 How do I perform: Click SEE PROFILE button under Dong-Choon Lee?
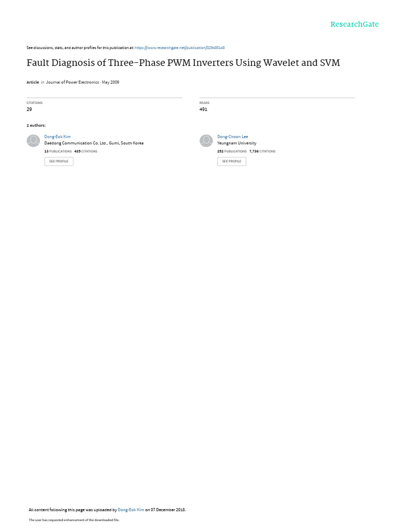click(231, 161)
